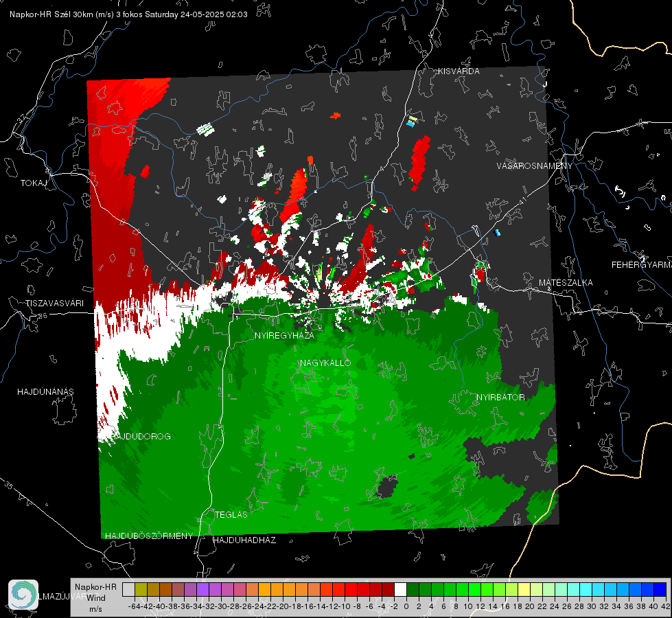Image resolution: width=672 pixels, height=618 pixels.
Task: Click the dark green swatch right of 0
Action: point(413,589)
